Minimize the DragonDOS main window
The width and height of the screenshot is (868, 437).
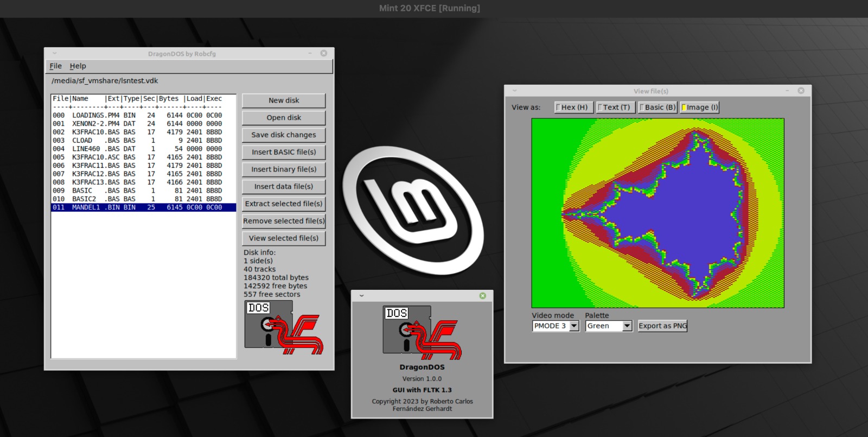pos(310,53)
